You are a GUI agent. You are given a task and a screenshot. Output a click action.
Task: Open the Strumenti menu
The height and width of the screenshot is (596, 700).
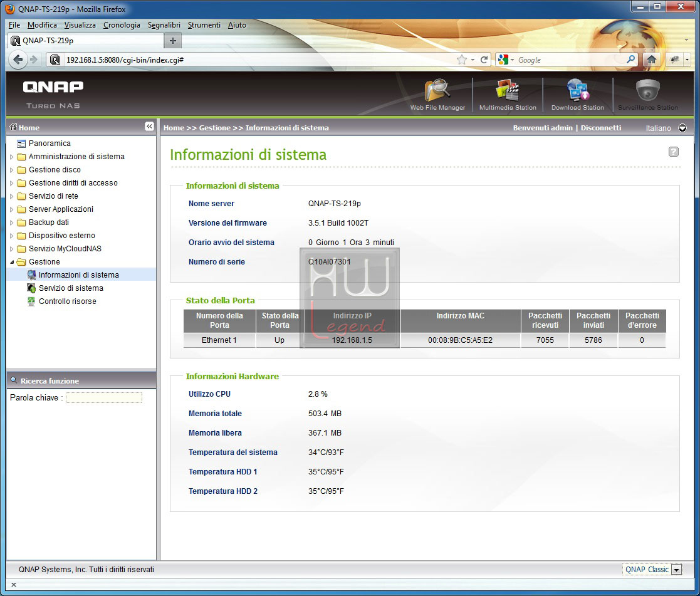pyautogui.click(x=204, y=25)
